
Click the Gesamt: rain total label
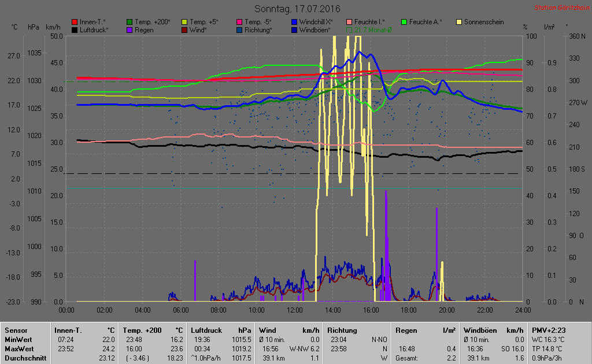pyautogui.click(x=406, y=358)
